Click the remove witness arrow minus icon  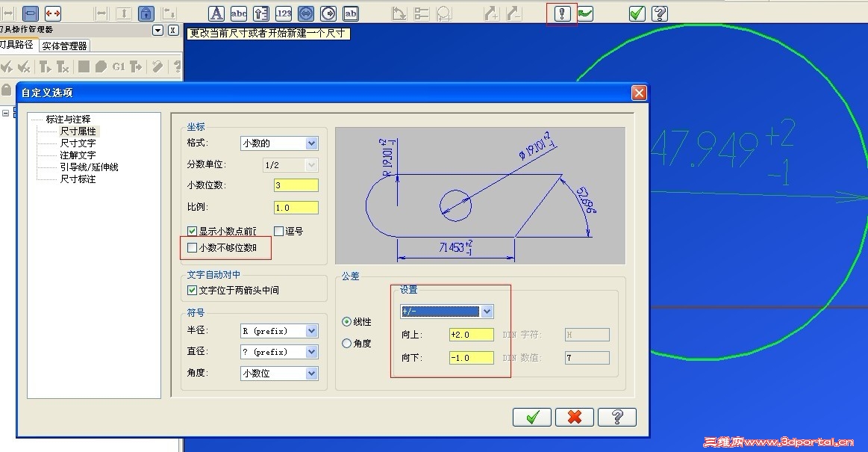click(514, 13)
